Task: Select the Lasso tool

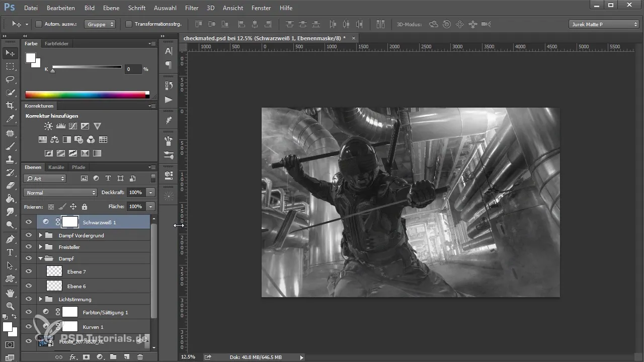Action: pos(10,79)
